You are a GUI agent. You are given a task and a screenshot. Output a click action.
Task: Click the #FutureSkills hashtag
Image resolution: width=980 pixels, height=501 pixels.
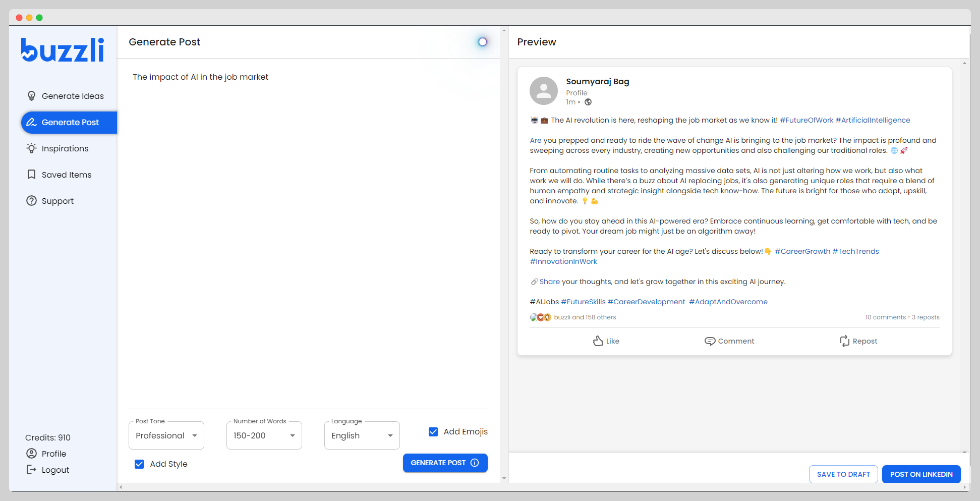coord(583,302)
